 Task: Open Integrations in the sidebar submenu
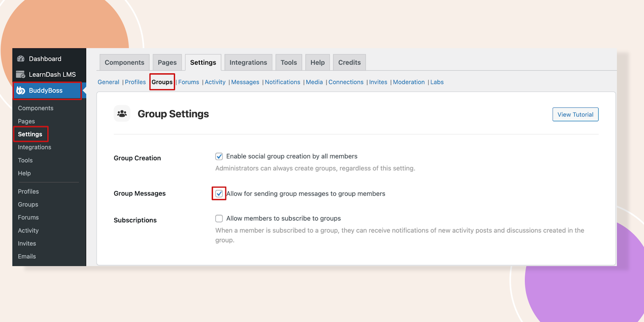(x=35, y=147)
